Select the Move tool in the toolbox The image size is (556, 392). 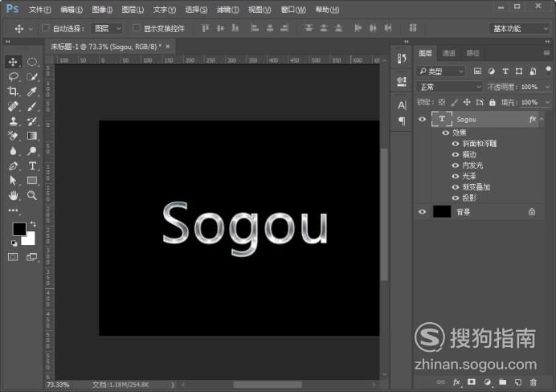[13, 62]
